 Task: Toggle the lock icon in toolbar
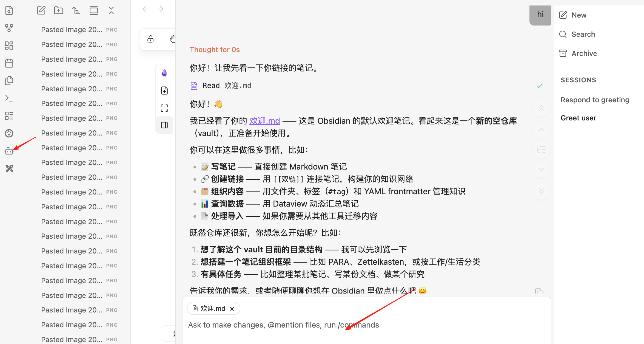150,39
